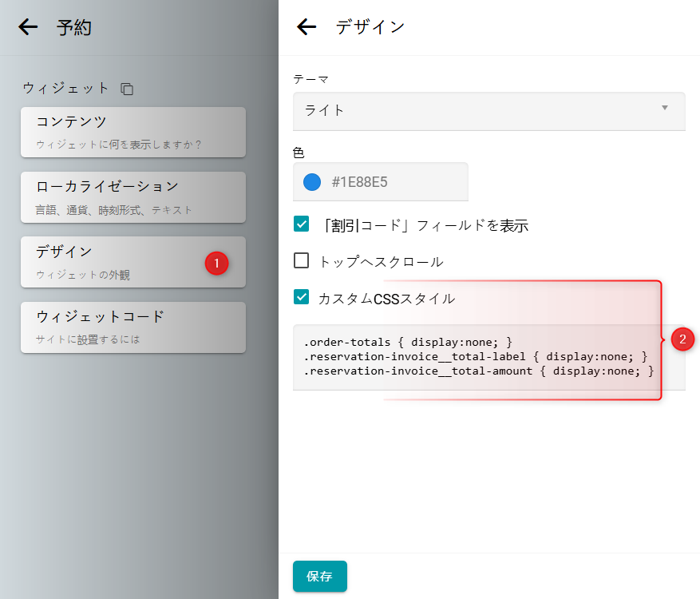Viewport: 700px width, 599px height.
Task: Click the red number 2 marker
Action: pyautogui.click(x=682, y=339)
